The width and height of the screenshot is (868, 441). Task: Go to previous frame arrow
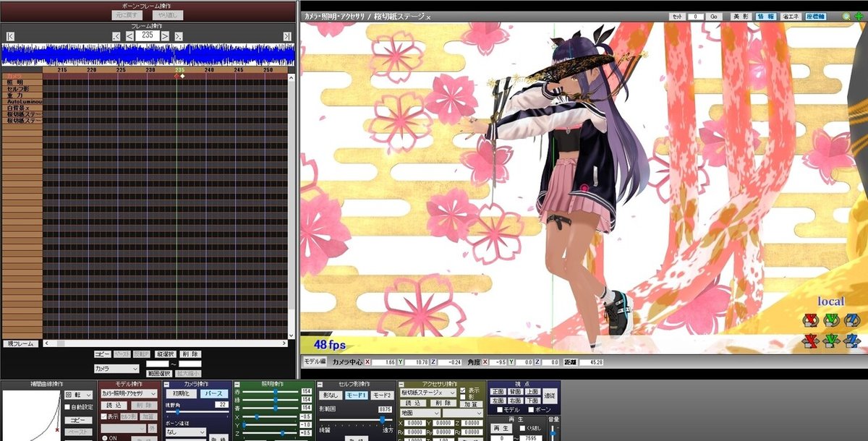[x=129, y=36]
